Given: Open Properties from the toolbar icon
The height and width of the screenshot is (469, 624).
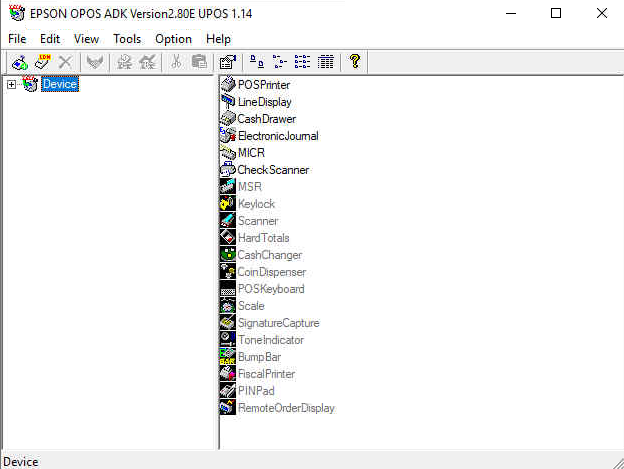Looking at the screenshot, I should coord(228,62).
